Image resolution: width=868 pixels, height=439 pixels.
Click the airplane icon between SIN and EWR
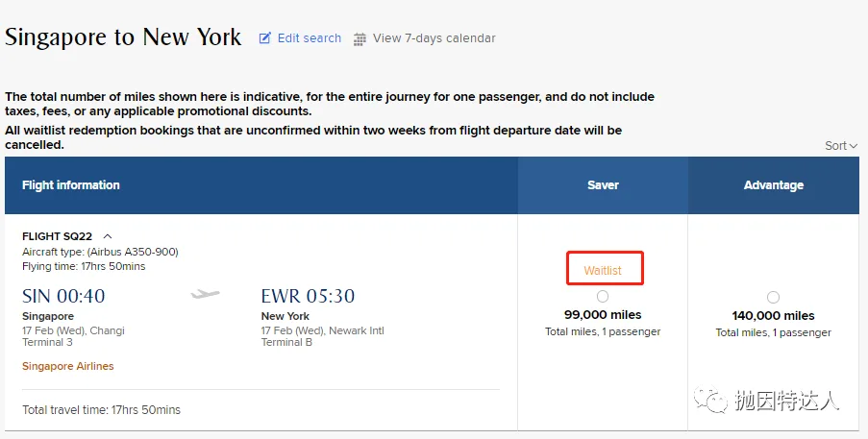tap(205, 294)
